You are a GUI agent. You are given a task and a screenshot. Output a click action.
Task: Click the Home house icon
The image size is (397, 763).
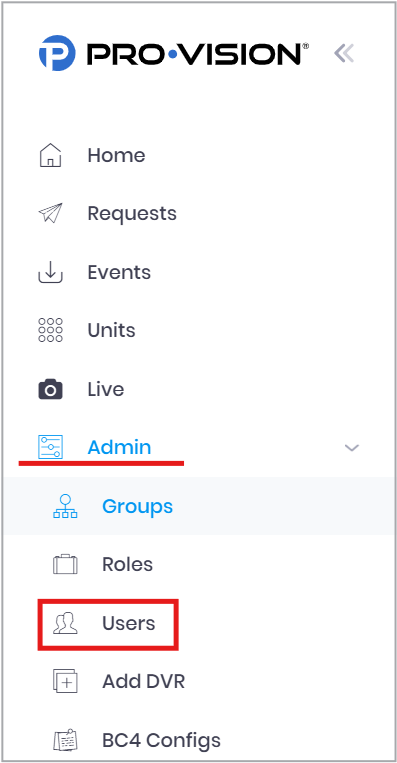(50, 155)
